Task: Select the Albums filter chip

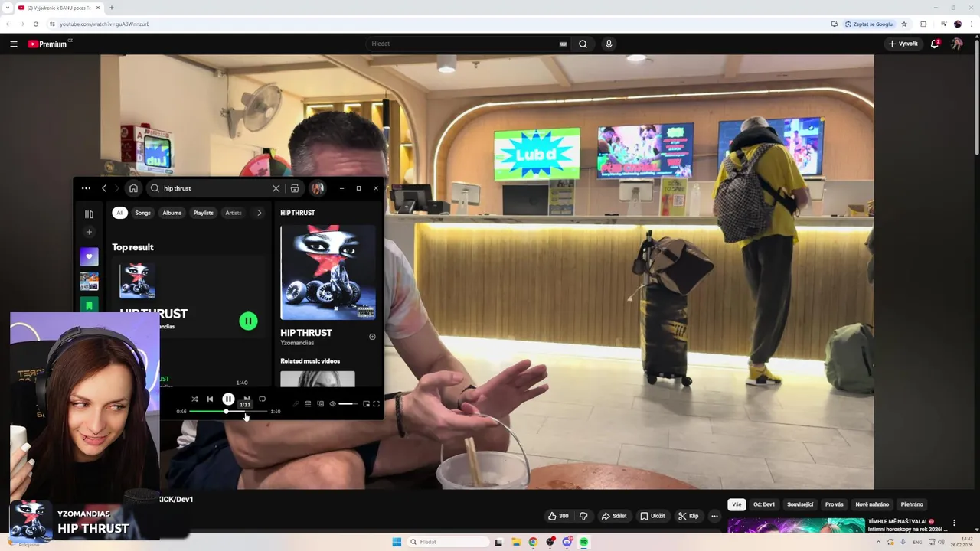Action: click(x=172, y=213)
